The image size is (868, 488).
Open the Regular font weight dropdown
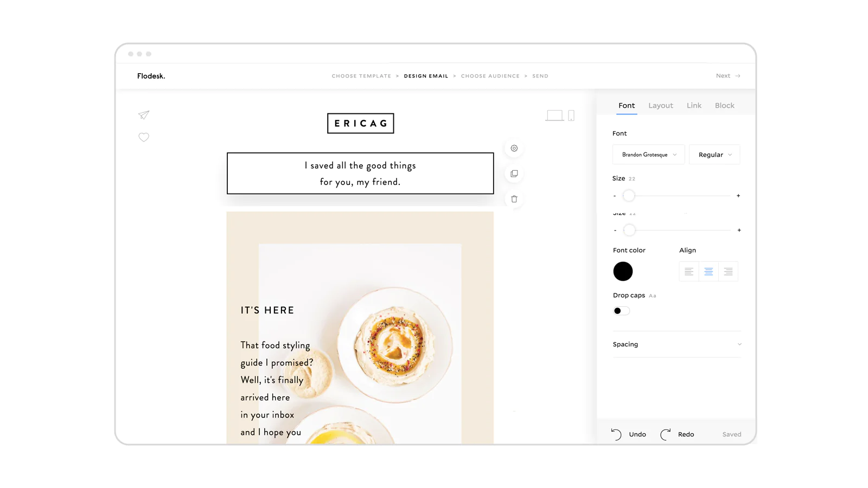tap(714, 155)
